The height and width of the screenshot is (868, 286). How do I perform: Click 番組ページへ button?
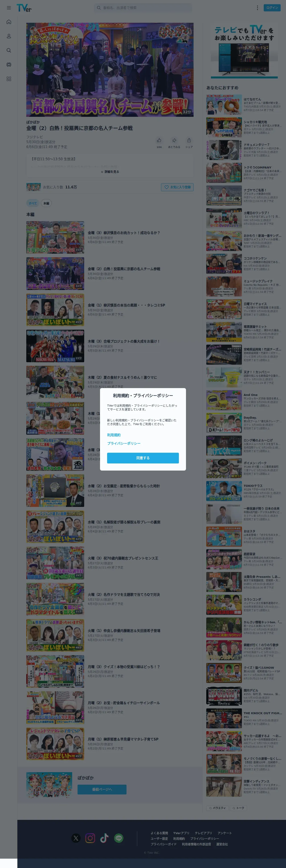pyautogui.click(x=102, y=790)
